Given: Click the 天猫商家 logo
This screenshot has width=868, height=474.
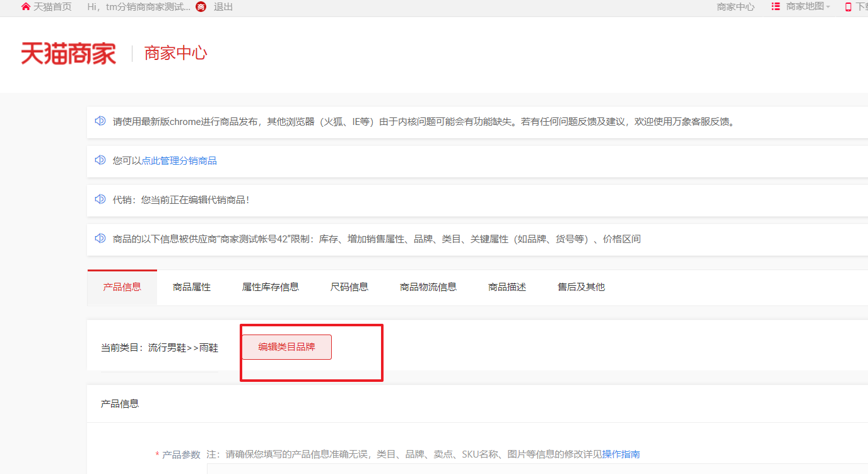Looking at the screenshot, I should point(69,54).
